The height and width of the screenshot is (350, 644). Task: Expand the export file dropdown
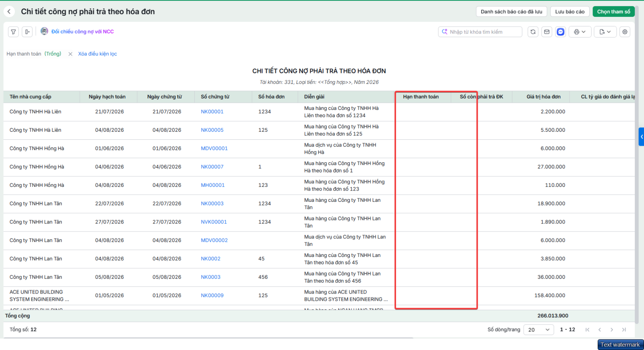(x=605, y=32)
